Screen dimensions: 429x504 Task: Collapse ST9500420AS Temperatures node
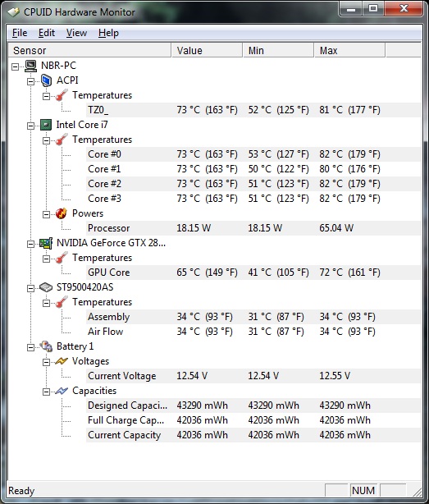[46, 304]
